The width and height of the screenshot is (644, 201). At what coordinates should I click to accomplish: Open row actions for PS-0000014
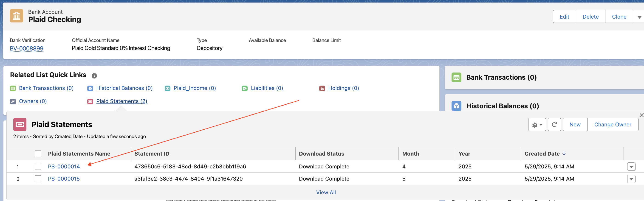click(x=631, y=167)
